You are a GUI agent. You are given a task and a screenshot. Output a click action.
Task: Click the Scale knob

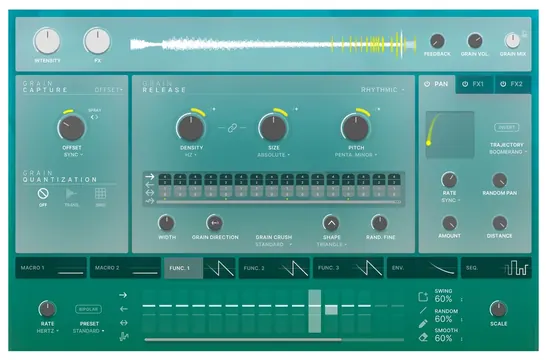pos(499,309)
